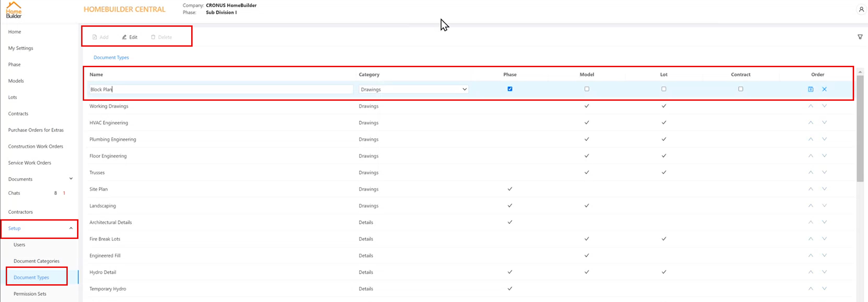Move Plumbing Engineering row up
Image resolution: width=868 pixels, height=302 pixels.
pyautogui.click(x=811, y=139)
